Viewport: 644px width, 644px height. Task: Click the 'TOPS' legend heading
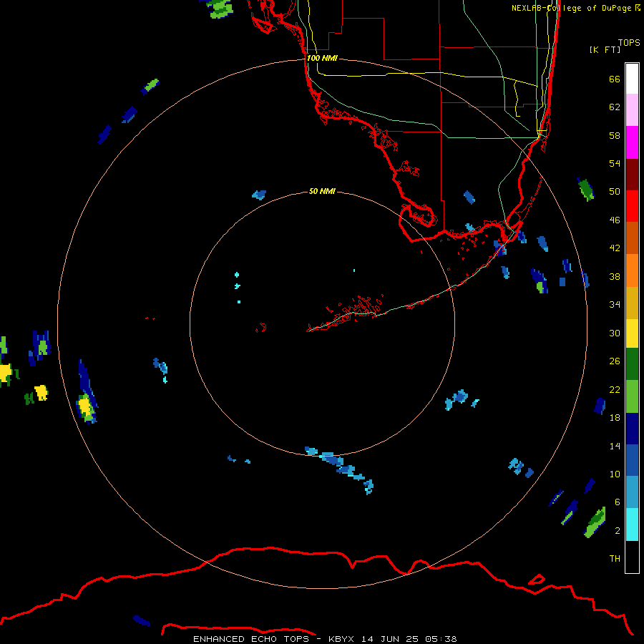629,42
